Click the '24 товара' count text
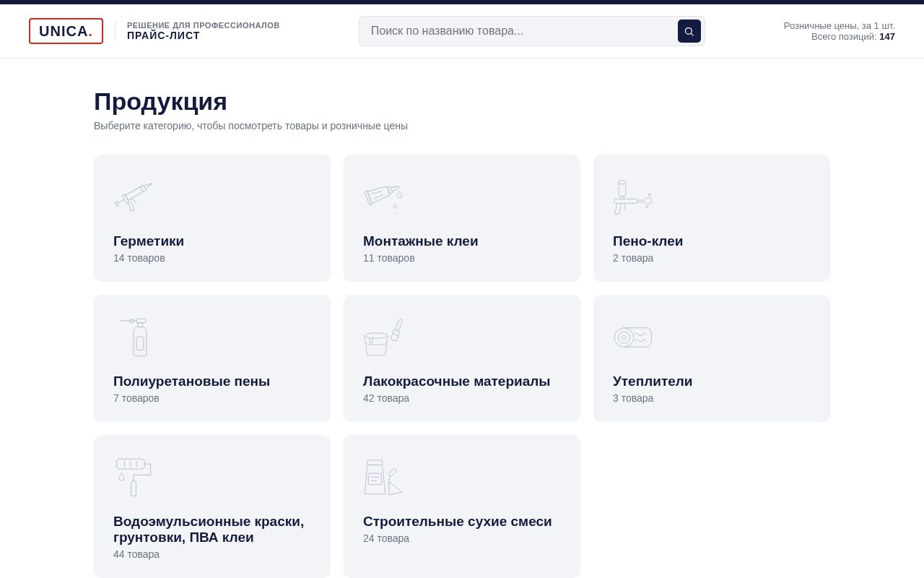Viewport: 924px width, 578px height. [x=386, y=538]
